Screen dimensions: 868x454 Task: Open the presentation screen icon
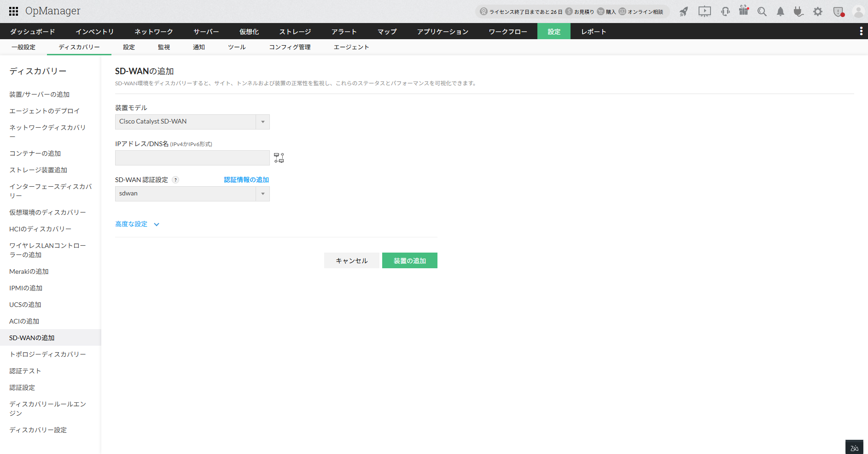[705, 12]
